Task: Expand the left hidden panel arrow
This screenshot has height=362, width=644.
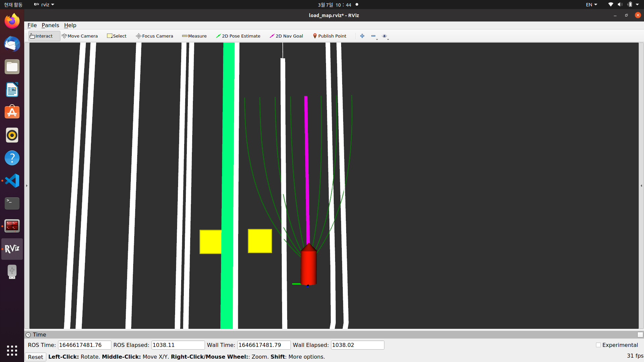Action: coord(27,186)
